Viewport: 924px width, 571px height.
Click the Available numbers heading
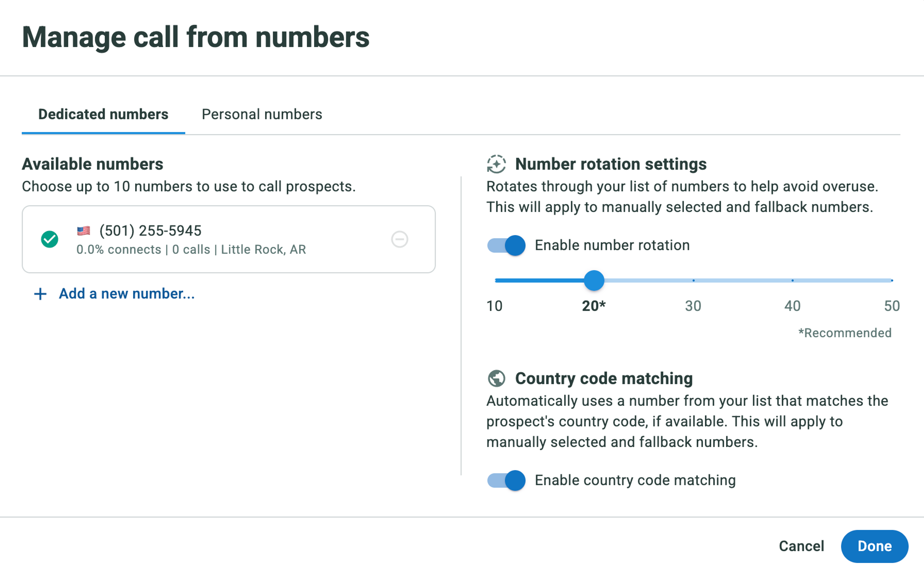(93, 164)
